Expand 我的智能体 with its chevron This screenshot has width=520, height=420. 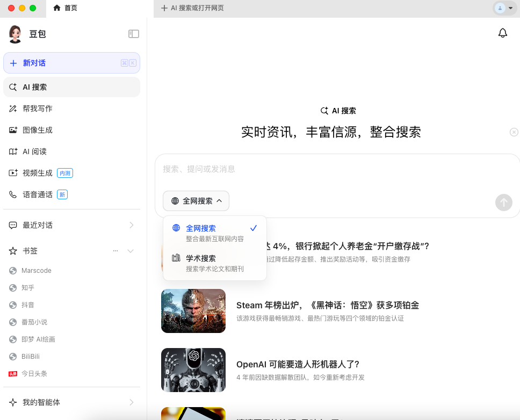pyautogui.click(x=132, y=402)
